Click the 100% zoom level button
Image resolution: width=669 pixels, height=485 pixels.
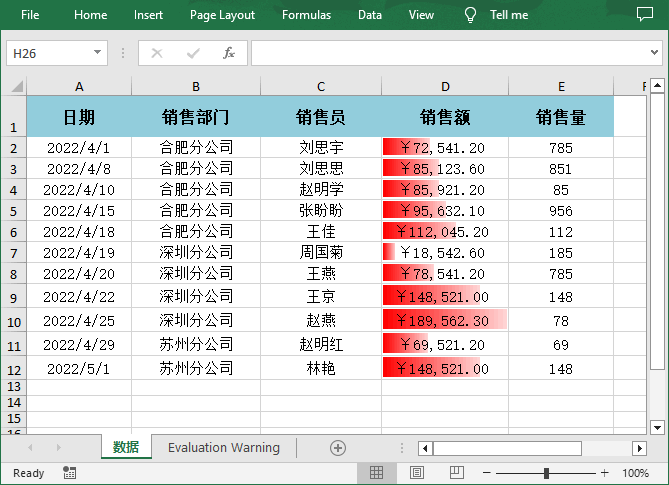click(635, 473)
